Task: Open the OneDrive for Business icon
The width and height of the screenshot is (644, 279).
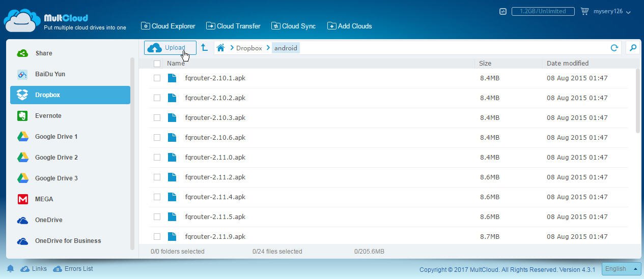Action: [22, 241]
